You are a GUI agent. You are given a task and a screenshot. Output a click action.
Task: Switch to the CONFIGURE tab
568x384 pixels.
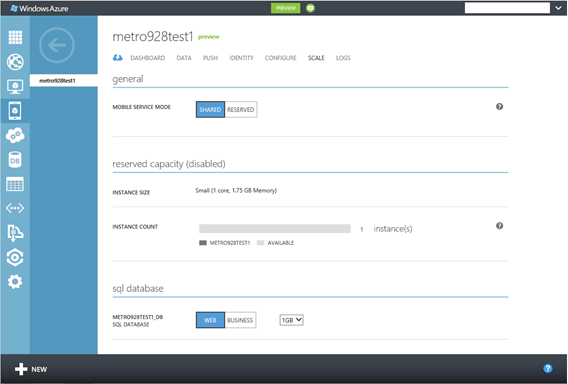click(281, 58)
